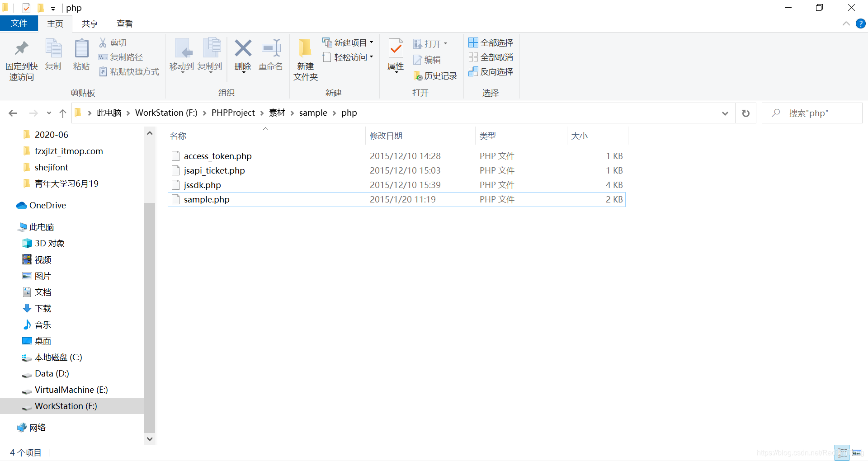Click sample in the address path
The height and width of the screenshot is (461, 868).
click(313, 113)
